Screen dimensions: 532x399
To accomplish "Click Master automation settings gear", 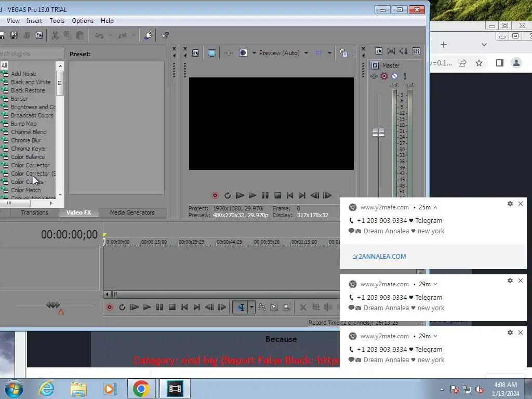I will [x=384, y=76].
